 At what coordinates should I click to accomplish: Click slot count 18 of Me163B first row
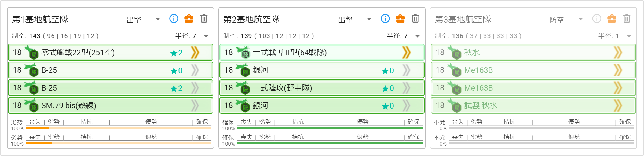coord(440,70)
